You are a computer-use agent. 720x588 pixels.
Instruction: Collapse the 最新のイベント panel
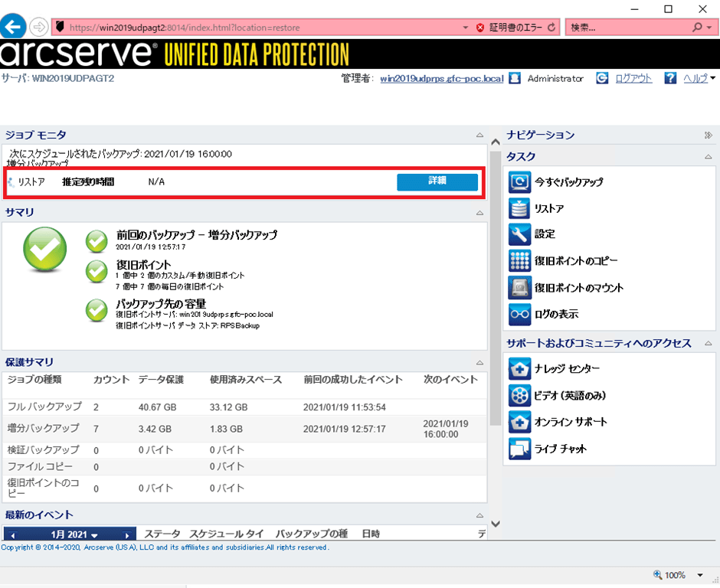479,515
